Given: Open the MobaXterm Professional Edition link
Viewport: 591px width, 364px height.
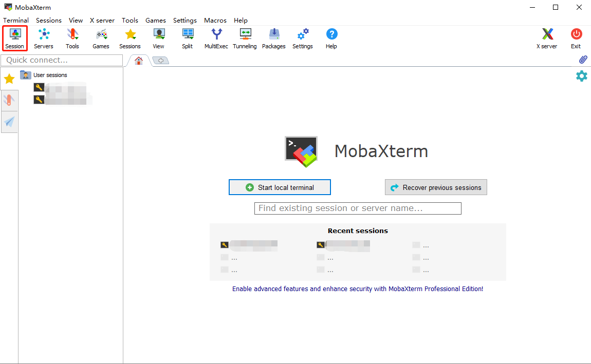Looking at the screenshot, I should click(358, 289).
